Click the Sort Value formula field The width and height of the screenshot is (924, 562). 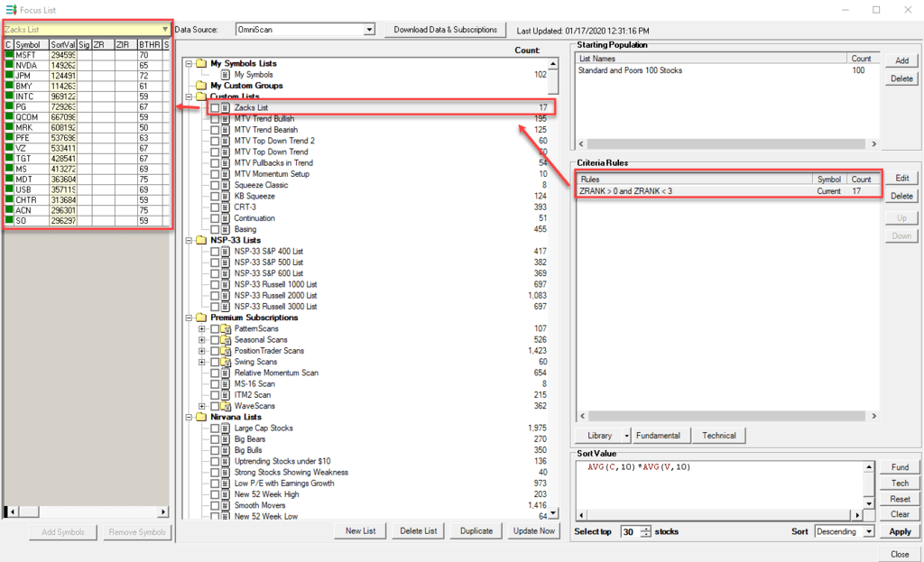pos(724,492)
